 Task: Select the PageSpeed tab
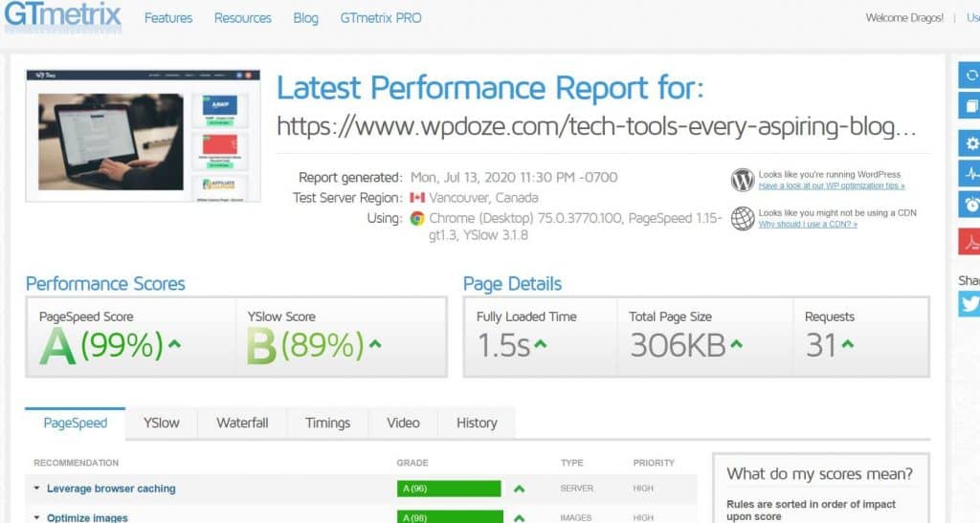pos(75,424)
